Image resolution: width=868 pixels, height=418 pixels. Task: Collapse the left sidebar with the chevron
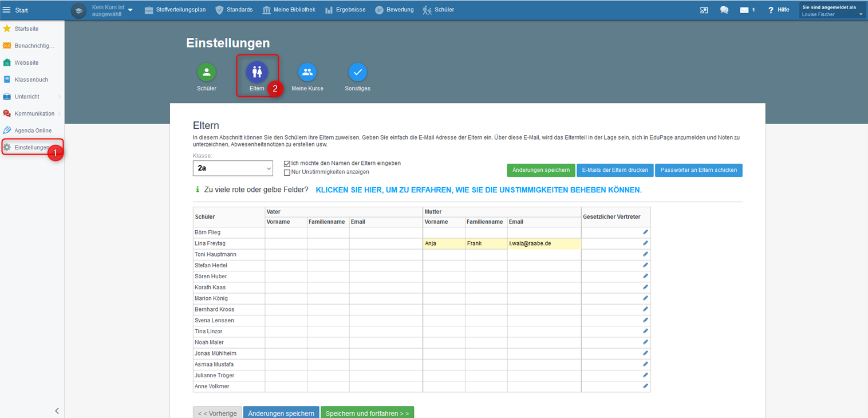coord(57,411)
